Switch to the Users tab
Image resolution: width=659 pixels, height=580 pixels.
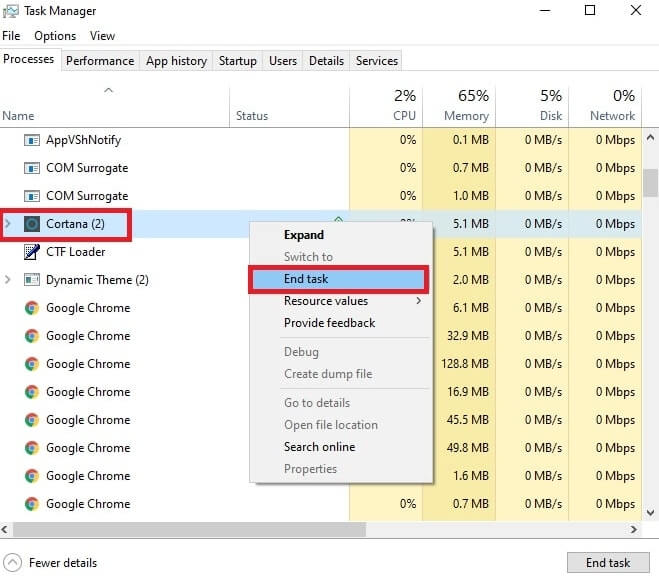tap(283, 61)
